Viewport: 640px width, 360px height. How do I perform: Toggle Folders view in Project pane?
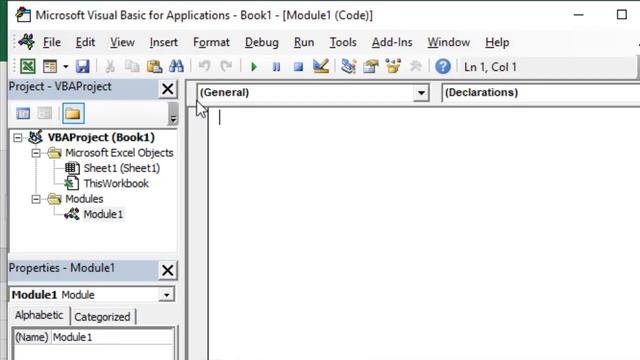(x=73, y=113)
